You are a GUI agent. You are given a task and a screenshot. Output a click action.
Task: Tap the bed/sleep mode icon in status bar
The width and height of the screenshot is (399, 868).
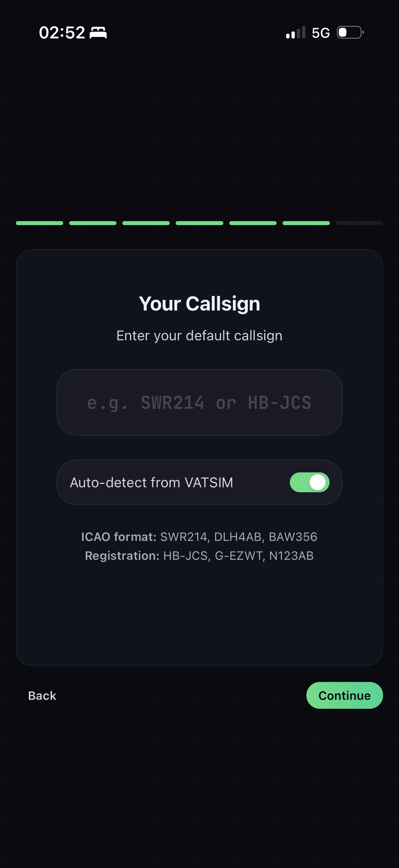pyautogui.click(x=99, y=33)
